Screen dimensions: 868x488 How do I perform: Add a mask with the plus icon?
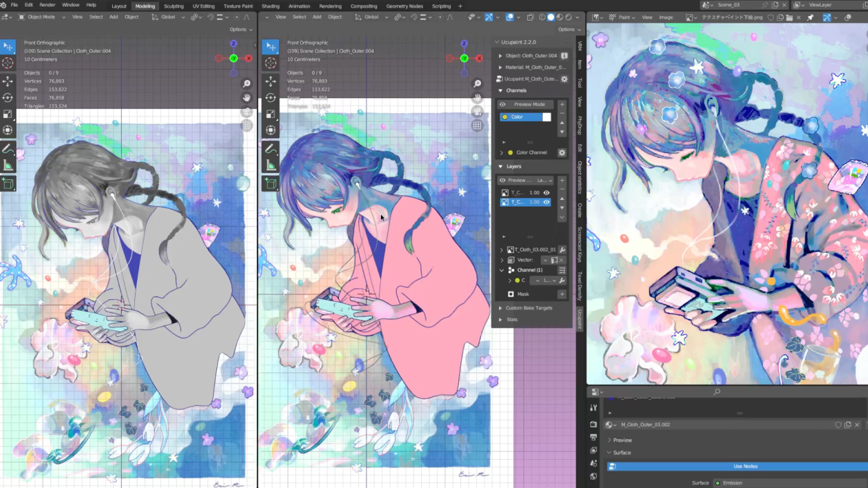click(x=562, y=294)
